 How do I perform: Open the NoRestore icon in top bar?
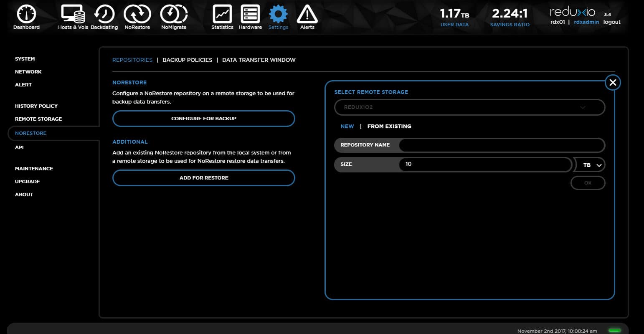point(137,14)
